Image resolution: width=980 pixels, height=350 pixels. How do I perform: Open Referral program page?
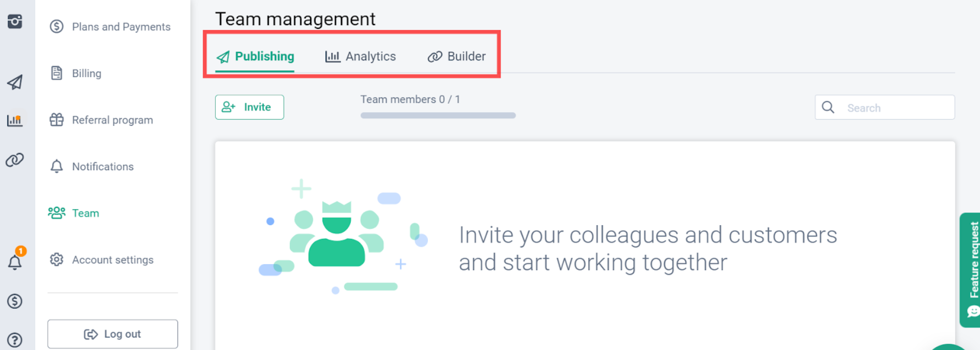pos(112,120)
